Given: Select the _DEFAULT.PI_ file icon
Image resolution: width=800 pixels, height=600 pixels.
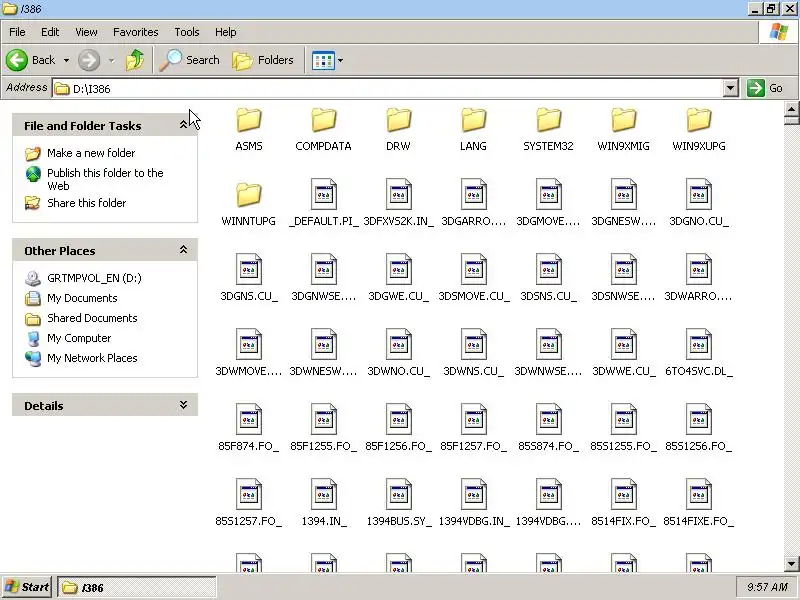Looking at the screenshot, I should click(x=323, y=194).
